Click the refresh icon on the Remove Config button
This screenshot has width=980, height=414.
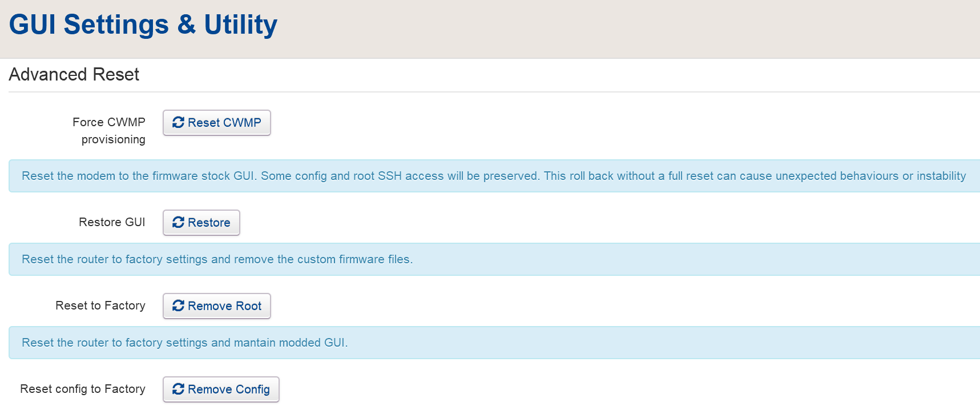point(177,389)
